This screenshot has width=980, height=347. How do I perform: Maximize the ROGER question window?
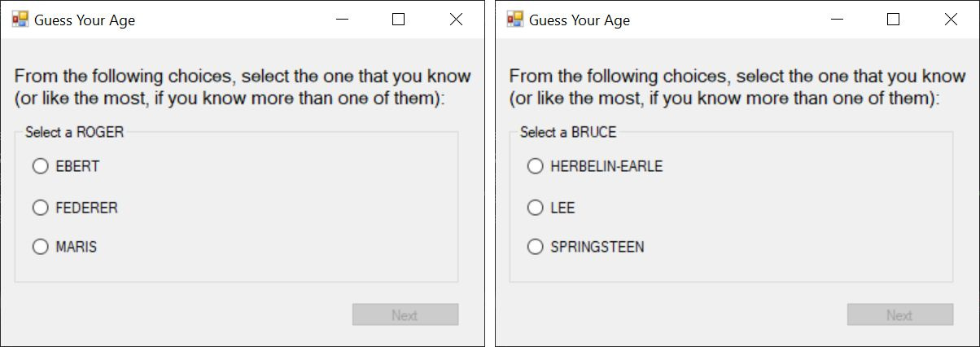(398, 20)
